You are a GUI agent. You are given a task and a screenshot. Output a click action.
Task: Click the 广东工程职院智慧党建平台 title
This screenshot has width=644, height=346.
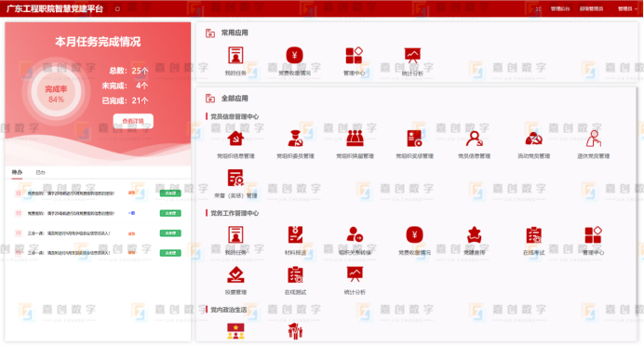55,8
